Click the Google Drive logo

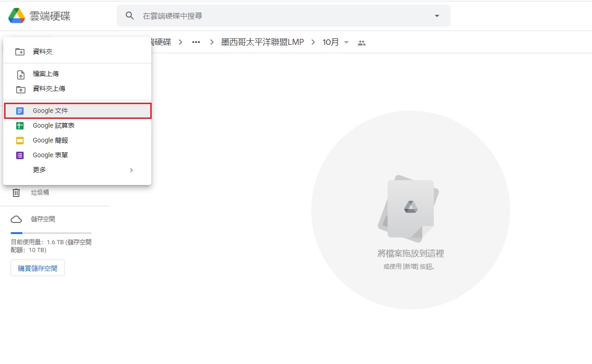17,16
